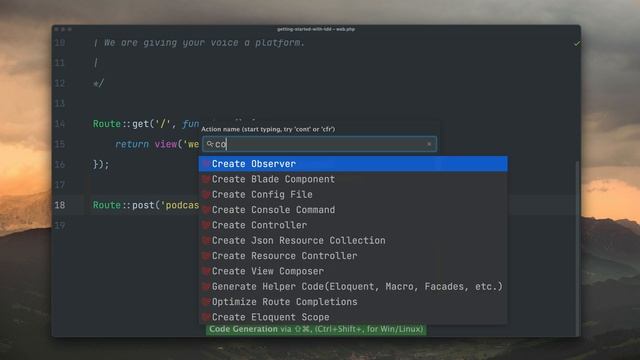Select Optimize Route Completions action
The image size is (640, 360).
click(x=353, y=302)
